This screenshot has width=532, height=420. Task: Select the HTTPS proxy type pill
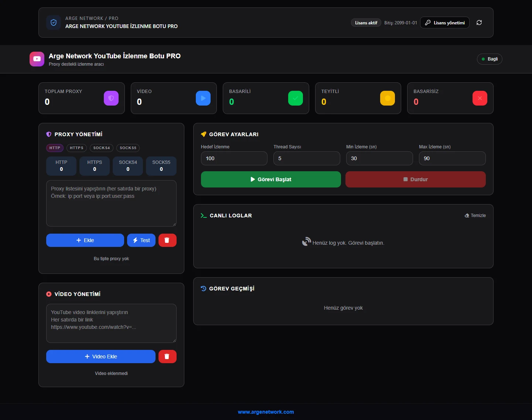click(x=76, y=148)
